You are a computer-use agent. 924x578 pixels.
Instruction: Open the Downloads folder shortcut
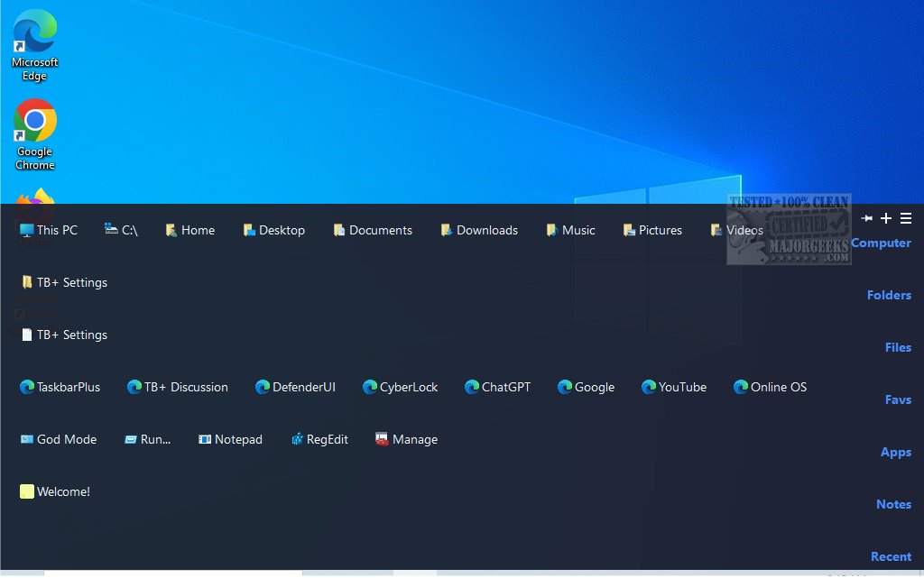[x=479, y=230]
